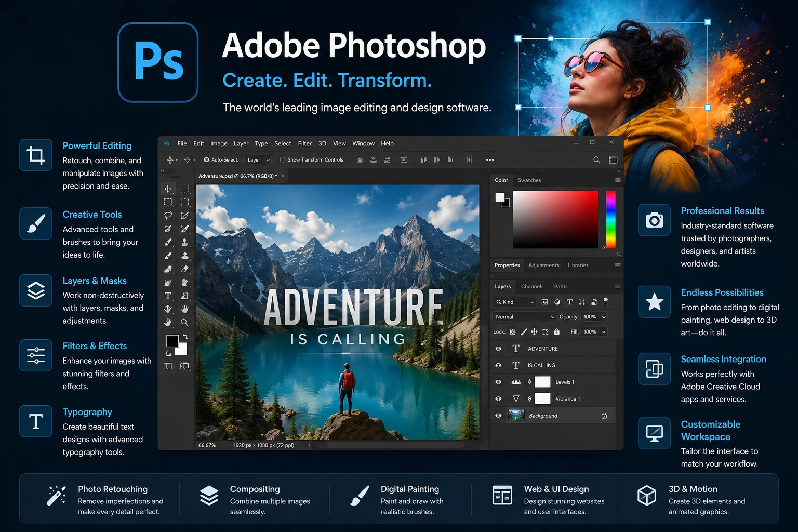
Task: Hide the IS CALLING text layer
Action: tap(498, 365)
